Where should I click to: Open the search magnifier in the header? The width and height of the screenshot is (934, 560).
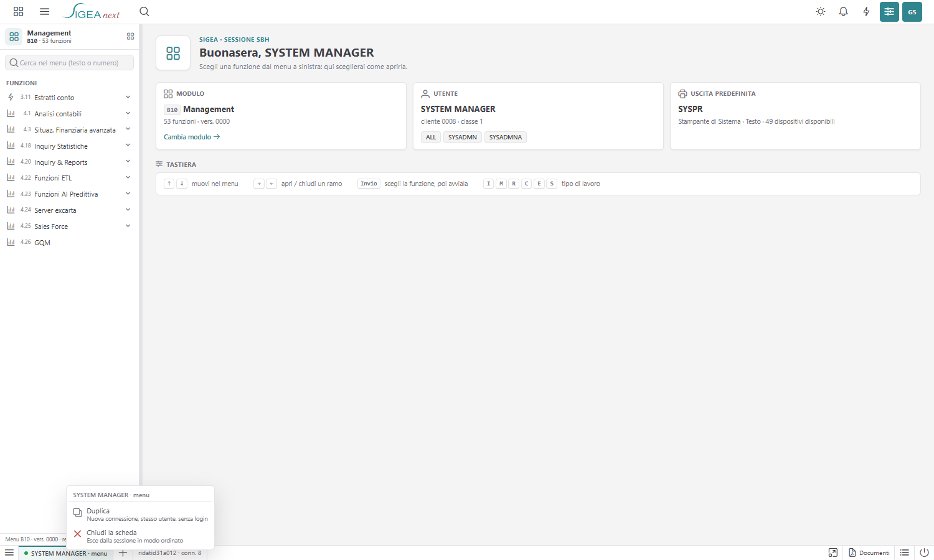coord(144,12)
